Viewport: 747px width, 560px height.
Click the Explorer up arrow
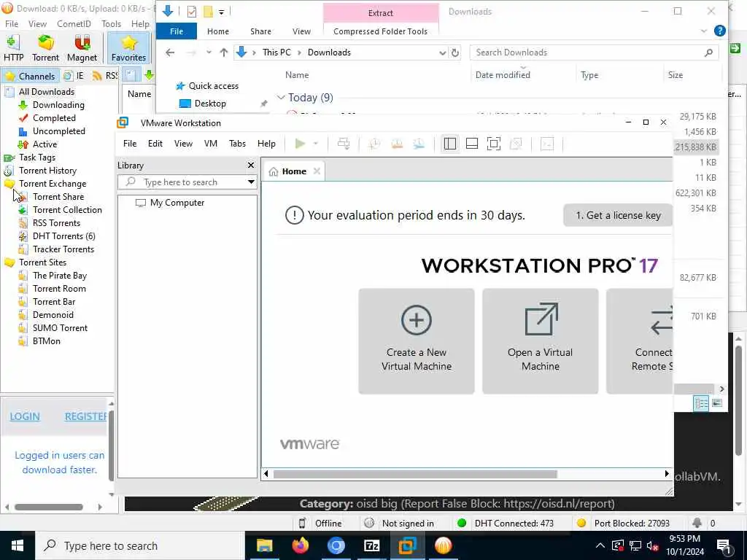click(x=224, y=52)
